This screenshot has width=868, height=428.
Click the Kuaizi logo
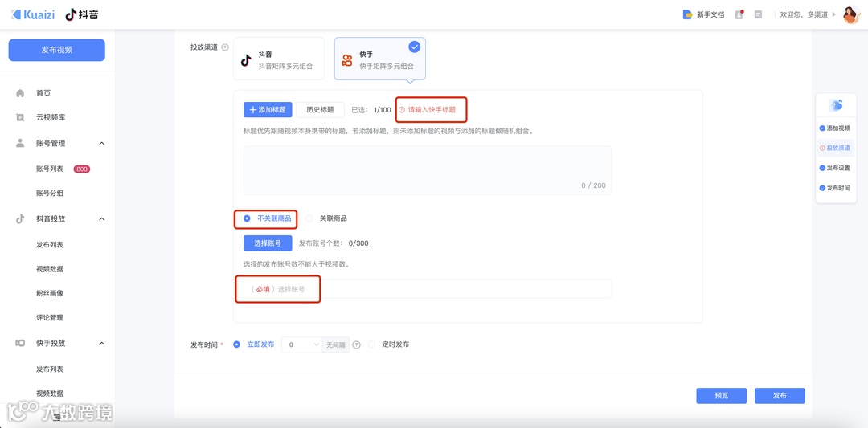pyautogui.click(x=33, y=15)
